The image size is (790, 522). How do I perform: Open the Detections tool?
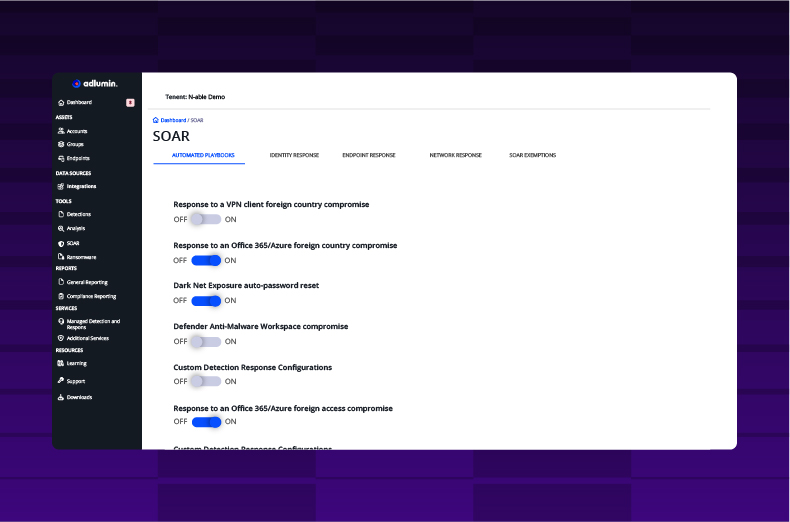[78, 214]
